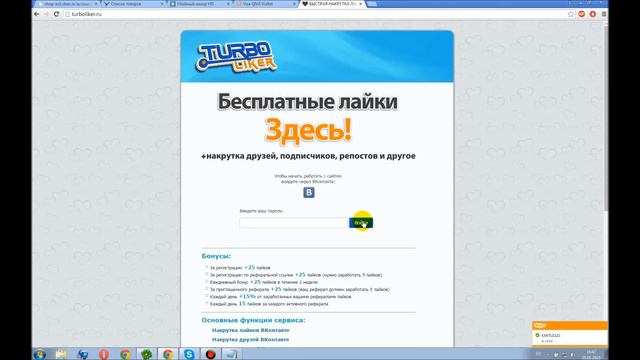
Task: Click the red round extension icon next to the menu
Action: (593, 14)
